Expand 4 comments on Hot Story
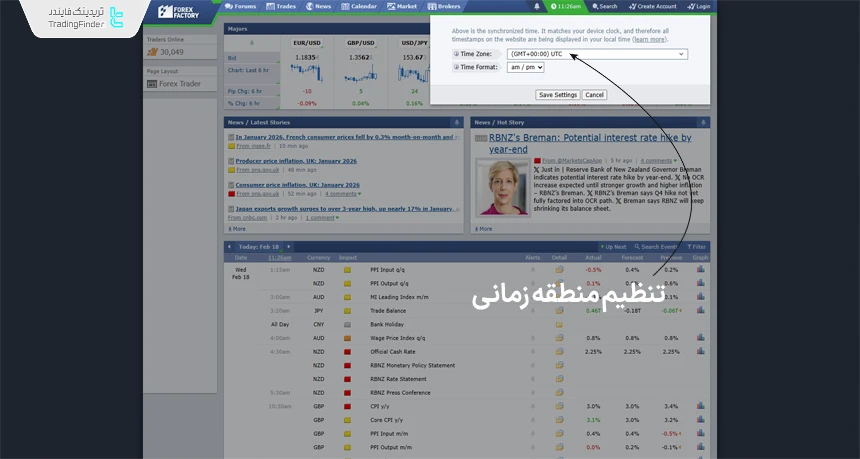The width and height of the screenshot is (860, 459). (x=658, y=161)
